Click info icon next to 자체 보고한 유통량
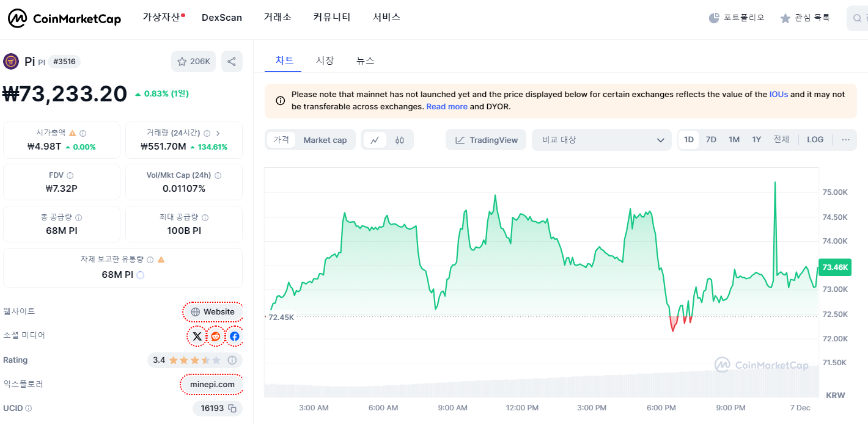 point(150,260)
